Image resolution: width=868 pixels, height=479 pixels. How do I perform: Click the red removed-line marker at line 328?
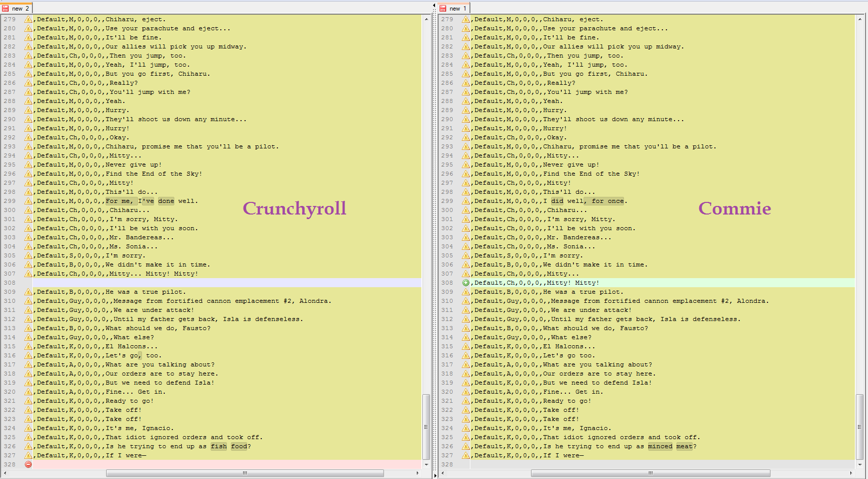(28, 464)
